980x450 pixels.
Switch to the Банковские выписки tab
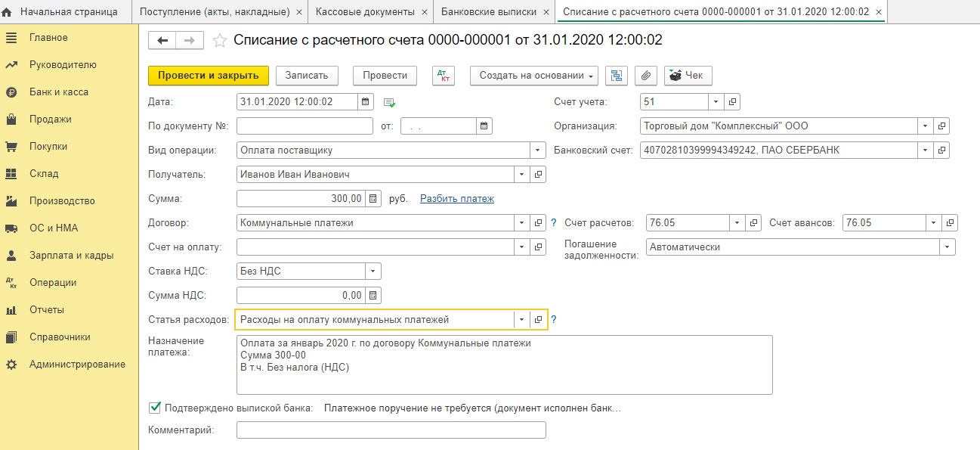click(x=488, y=12)
